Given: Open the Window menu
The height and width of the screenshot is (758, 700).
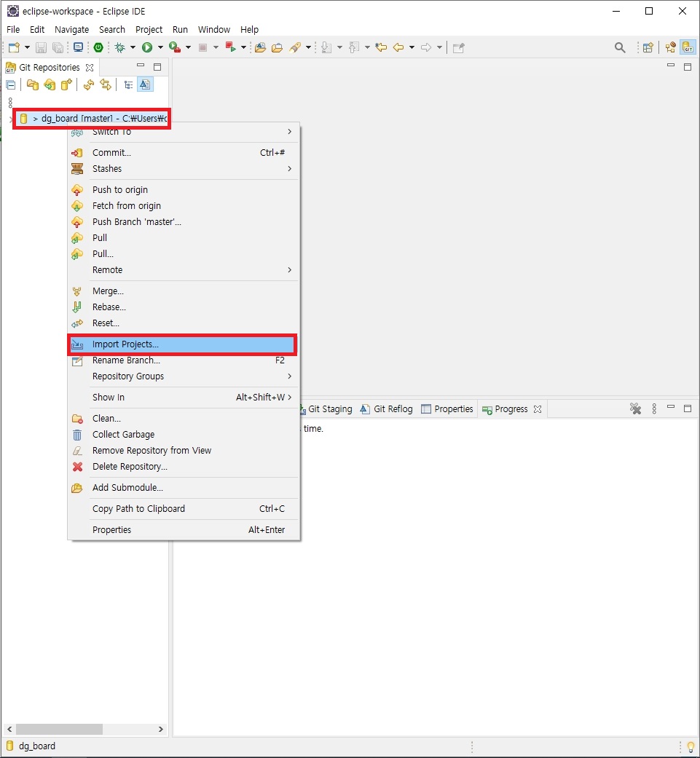Looking at the screenshot, I should 213,29.
